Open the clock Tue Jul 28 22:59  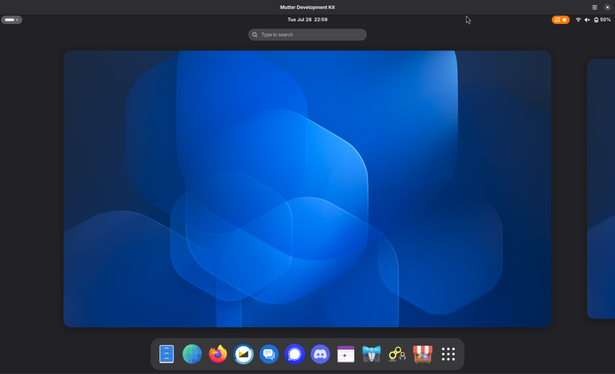point(308,20)
